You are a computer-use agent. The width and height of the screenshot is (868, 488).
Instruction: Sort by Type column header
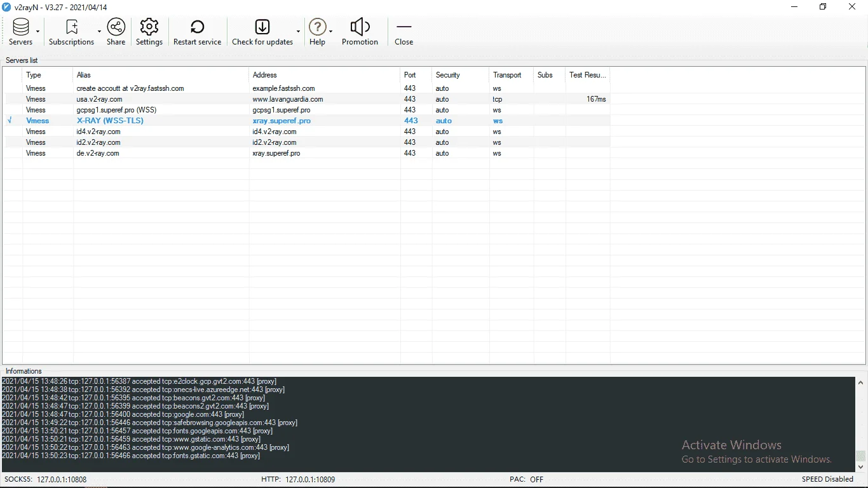[48, 75]
